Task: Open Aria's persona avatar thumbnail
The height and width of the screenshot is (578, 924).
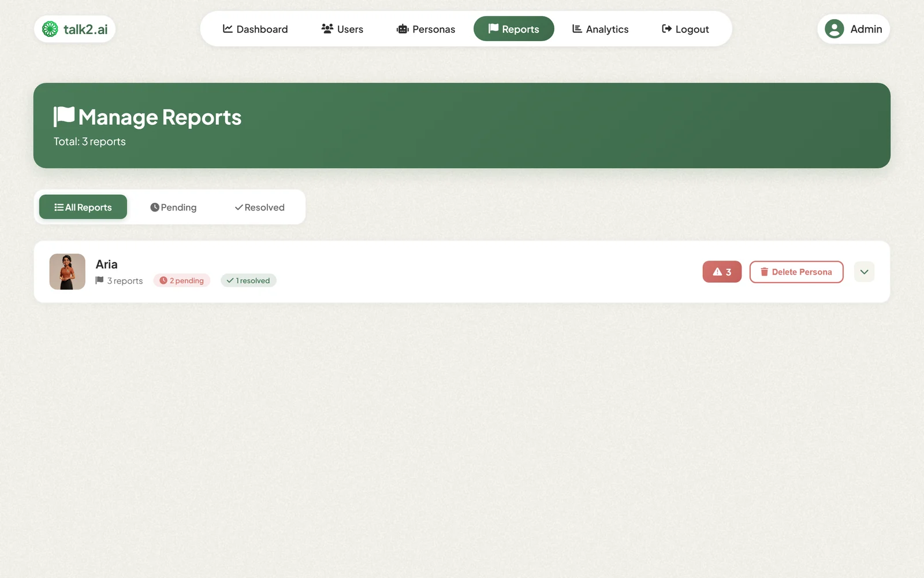Action: [x=68, y=272]
